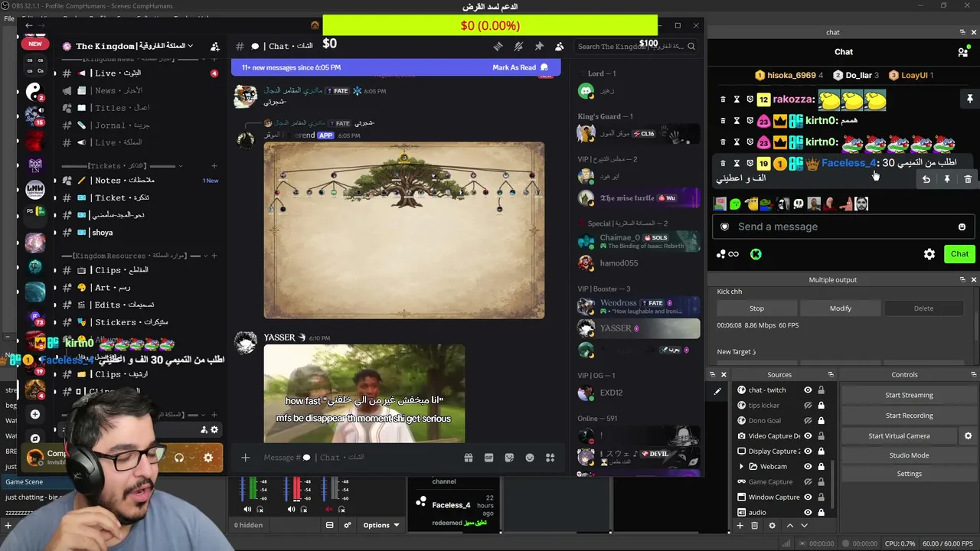Collapse the Tickets channel category
Image resolution: width=980 pixels, height=551 pixels.
(x=181, y=166)
